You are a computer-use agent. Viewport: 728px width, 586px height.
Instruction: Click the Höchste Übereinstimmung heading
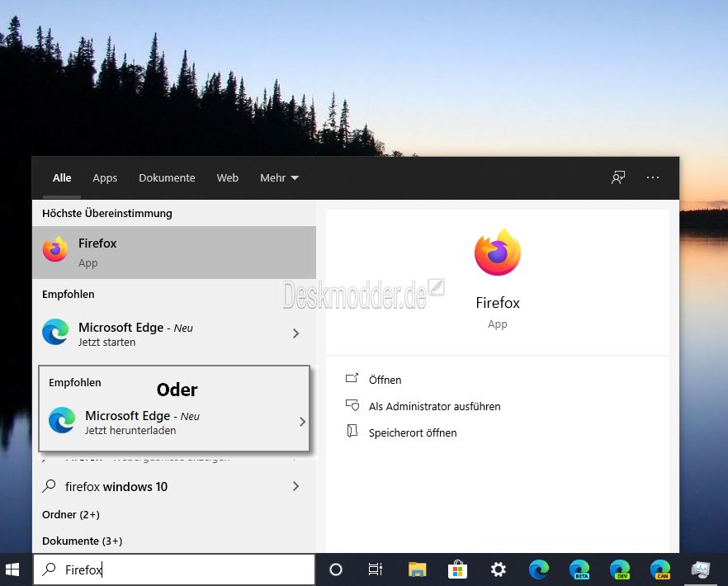click(106, 213)
